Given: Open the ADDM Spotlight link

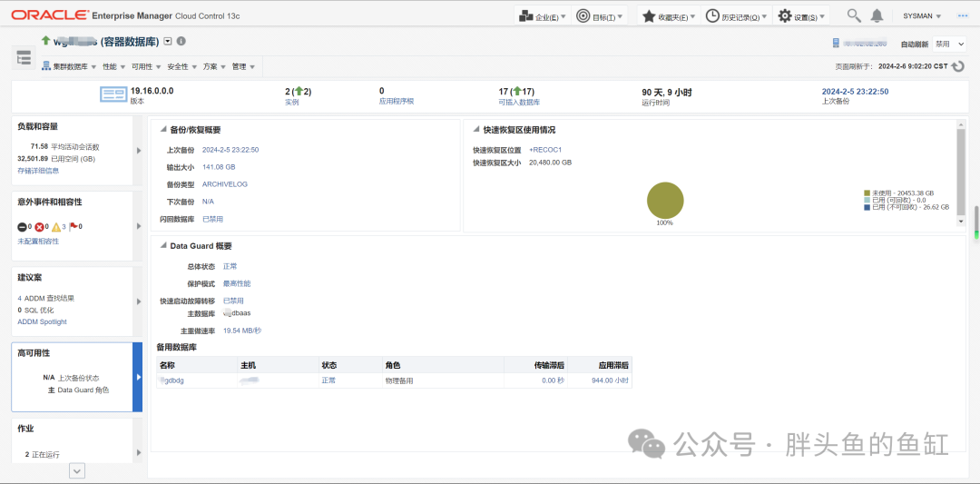Looking at the screenshot, I should (42, 321).
